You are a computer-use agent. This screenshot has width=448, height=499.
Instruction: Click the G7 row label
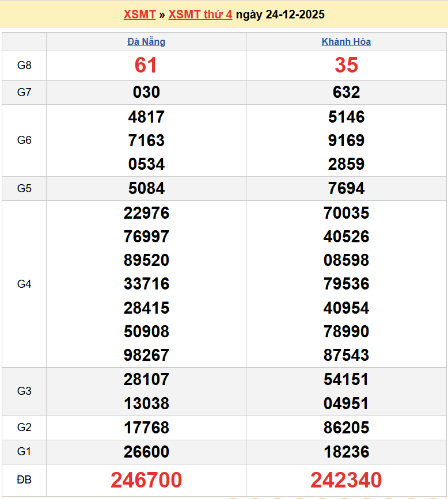pyautogui.click(x=24, y=92)
